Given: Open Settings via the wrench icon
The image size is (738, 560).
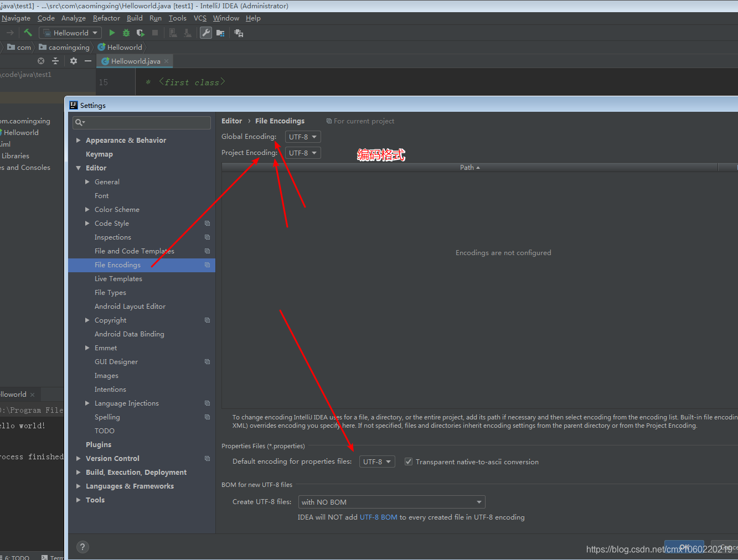Looking at the screenshot, I should [x=206, y=33].
